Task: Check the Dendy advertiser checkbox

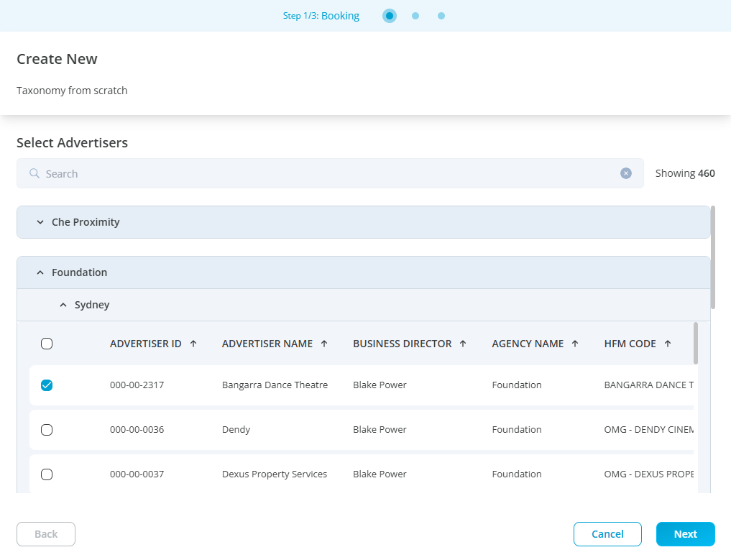Action: click(47, 430)
